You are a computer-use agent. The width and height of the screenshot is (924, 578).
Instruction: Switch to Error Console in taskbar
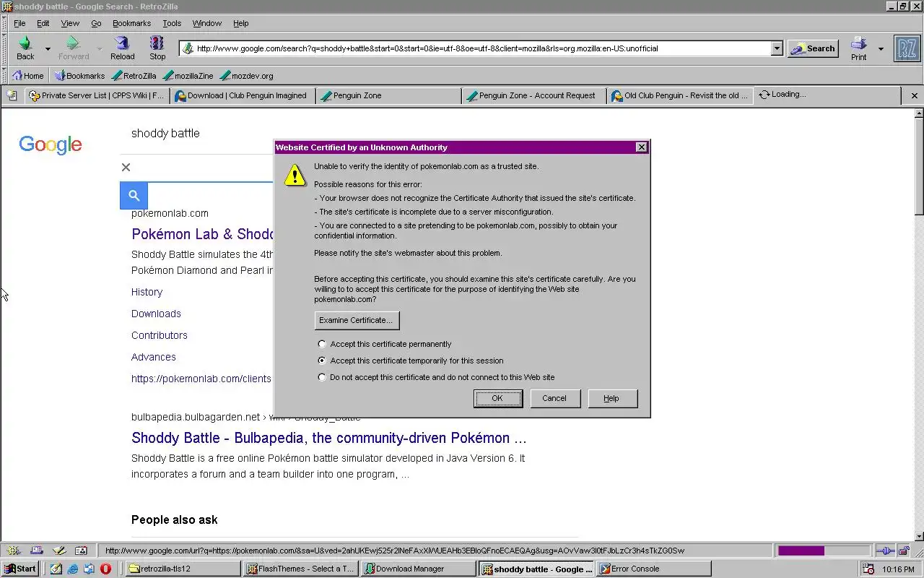coord(654,569)
